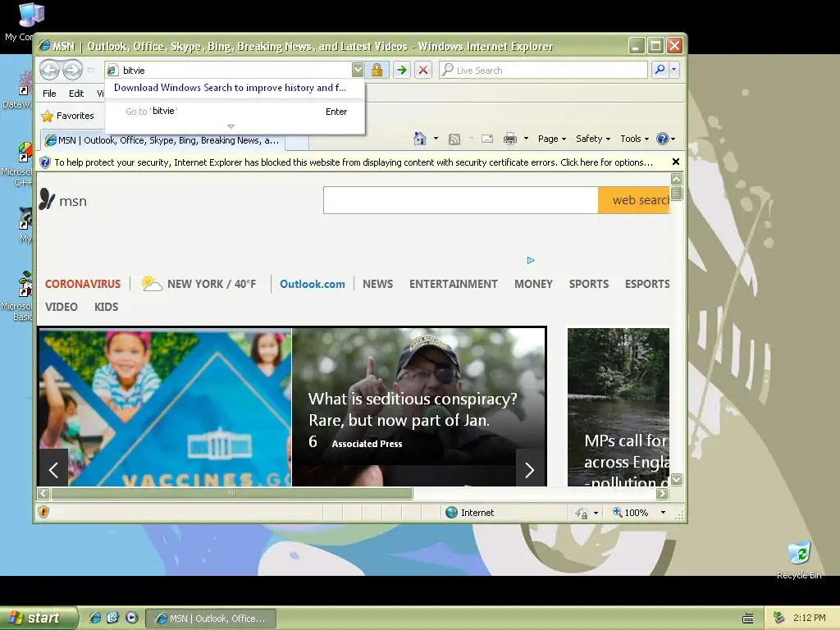Open the Tools menu
This screenshot has width=840, height=630.
634,139
